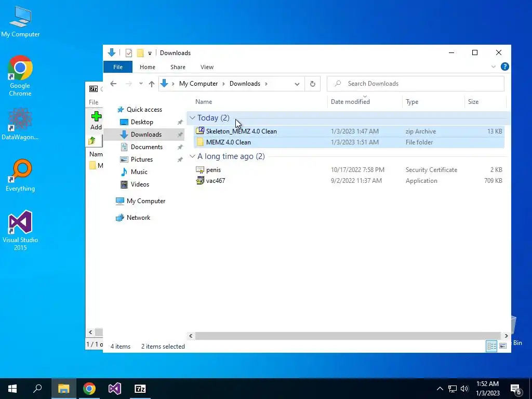This screenshot has width=532, height=399.
Task: Select the Skeleton_MEMZ 4.0 Clean zip file
Action: (x=349, y=131)
